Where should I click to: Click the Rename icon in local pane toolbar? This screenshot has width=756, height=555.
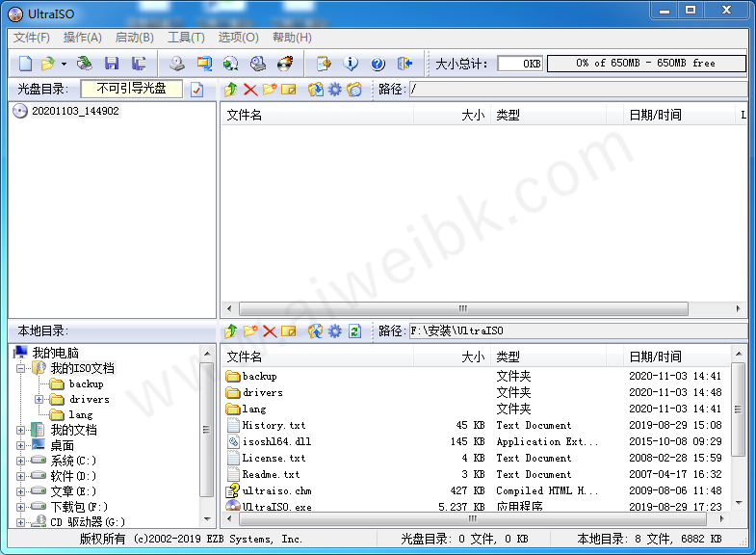[x=288, y=331]
